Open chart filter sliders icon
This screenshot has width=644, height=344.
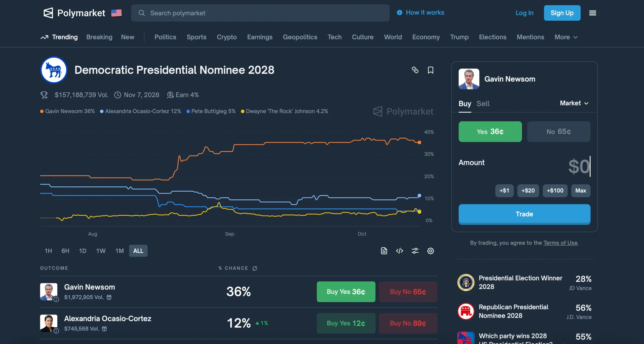[x=415, y=251]
